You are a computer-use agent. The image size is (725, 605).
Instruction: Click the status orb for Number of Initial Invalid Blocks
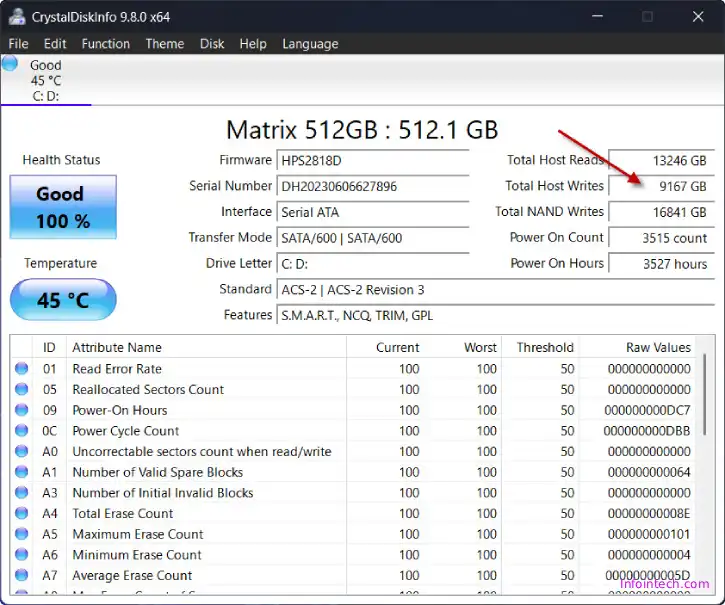pos(21,493)
